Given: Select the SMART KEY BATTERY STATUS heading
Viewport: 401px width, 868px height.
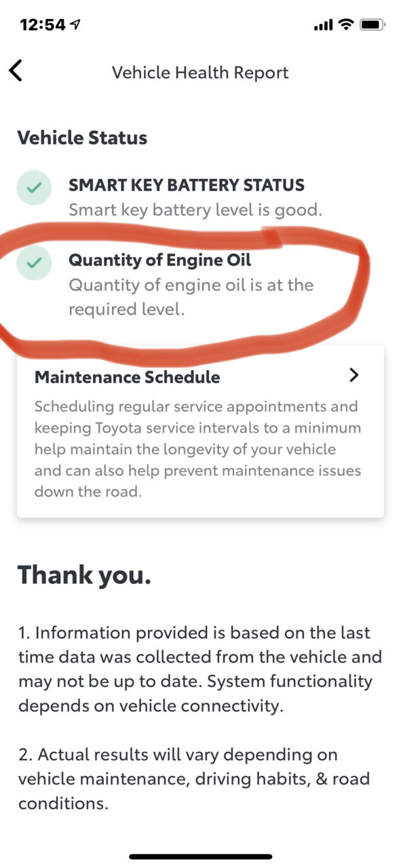Looking at the screenshot, I should tap(187, 185).
